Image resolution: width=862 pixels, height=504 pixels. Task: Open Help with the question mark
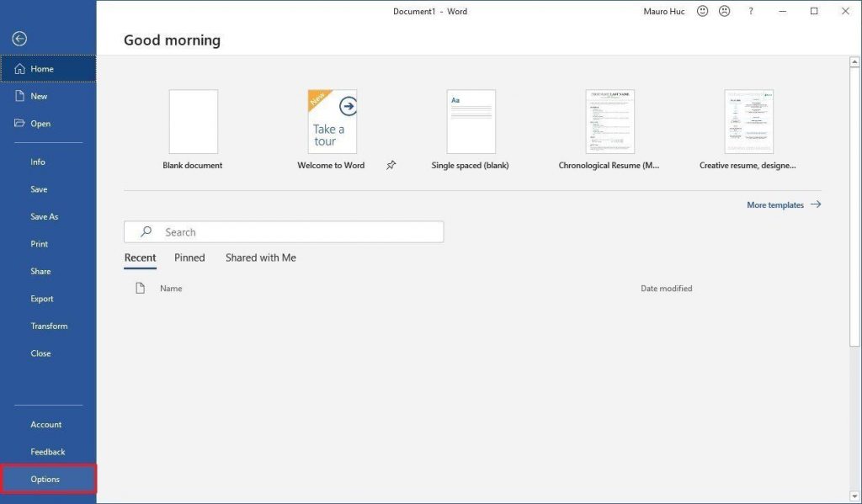(x=750, y=11)
